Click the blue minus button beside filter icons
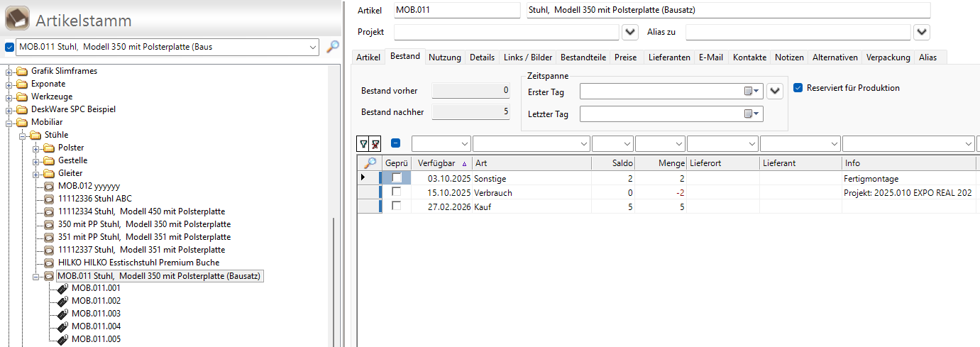Viewport: 980px width, 347px height. click(x=395, y=143)
